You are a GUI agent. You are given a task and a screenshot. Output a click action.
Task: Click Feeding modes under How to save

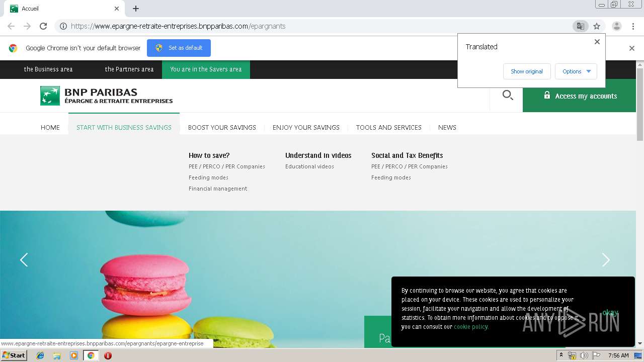click(x=208, y=177)
